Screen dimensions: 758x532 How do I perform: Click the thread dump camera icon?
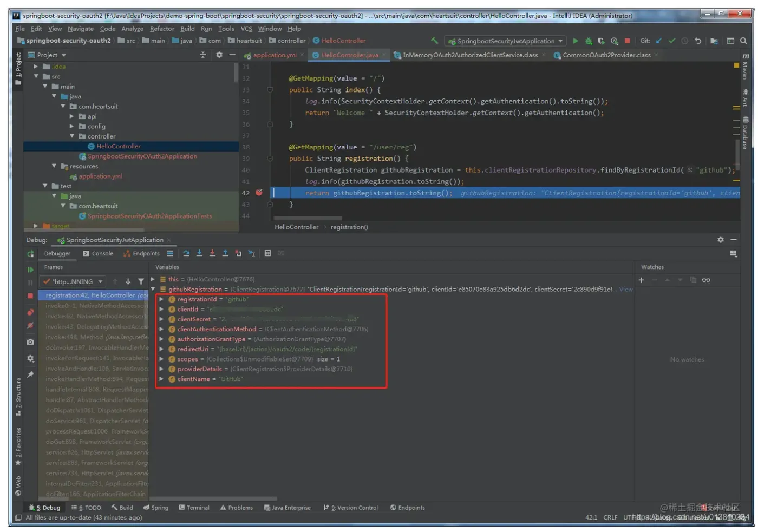point(30,341)
